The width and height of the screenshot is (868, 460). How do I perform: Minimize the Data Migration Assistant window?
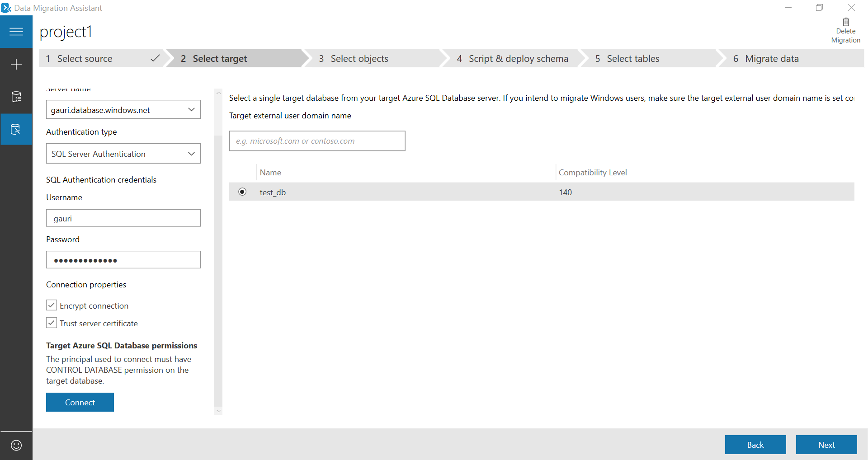point(788,8)
